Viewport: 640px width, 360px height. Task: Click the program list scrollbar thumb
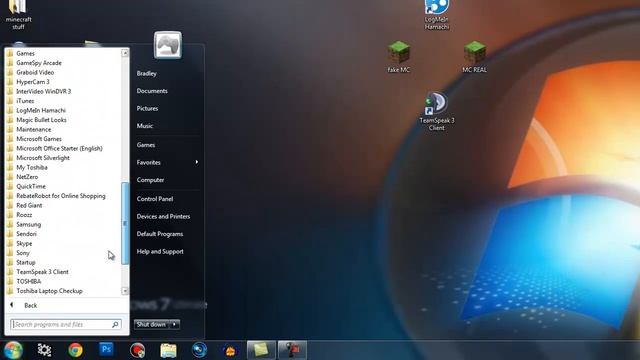click(125, 223)
